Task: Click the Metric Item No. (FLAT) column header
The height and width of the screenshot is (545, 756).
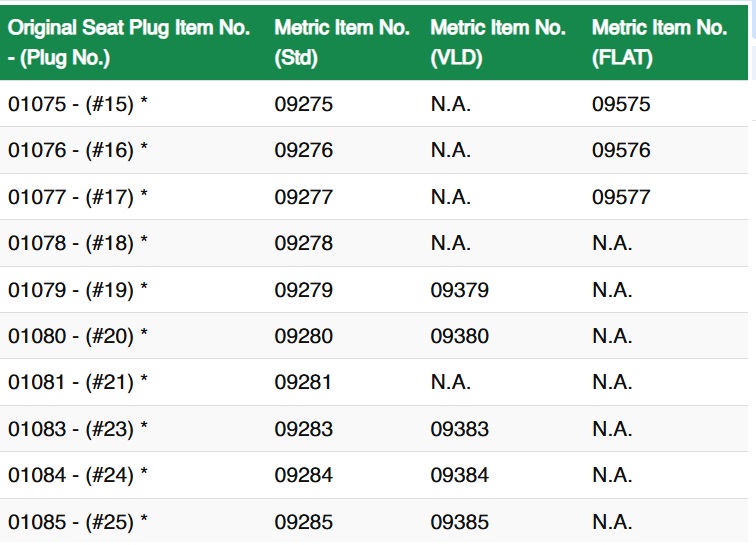Action: click(659, 42)
